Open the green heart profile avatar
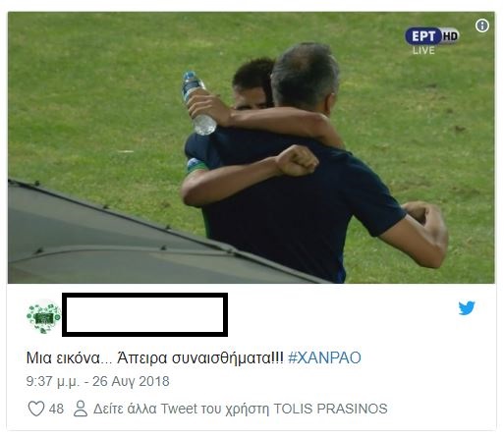Screen dimensions: 504x438 coord(43,316)
